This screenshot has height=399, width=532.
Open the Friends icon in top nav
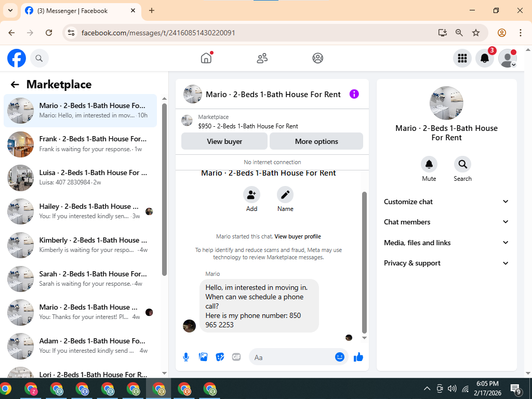[x=262, y=58]
